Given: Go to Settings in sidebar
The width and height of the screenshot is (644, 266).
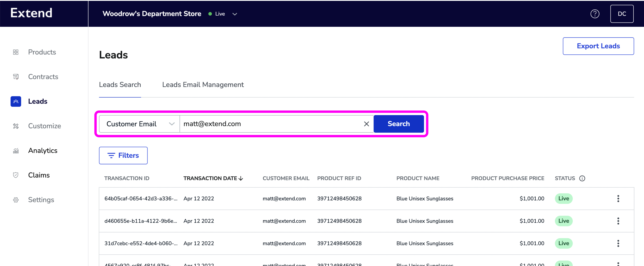Looking at the screenshot, I should click(x=41, y=200).
